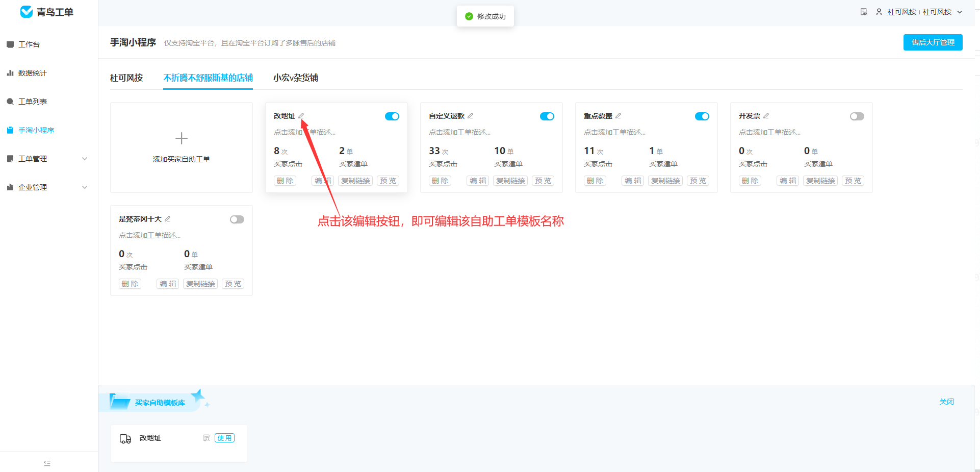Viewport: 980px width, 472px height.
Task: Enable the 开发票 switch
Action: [857, 116]
